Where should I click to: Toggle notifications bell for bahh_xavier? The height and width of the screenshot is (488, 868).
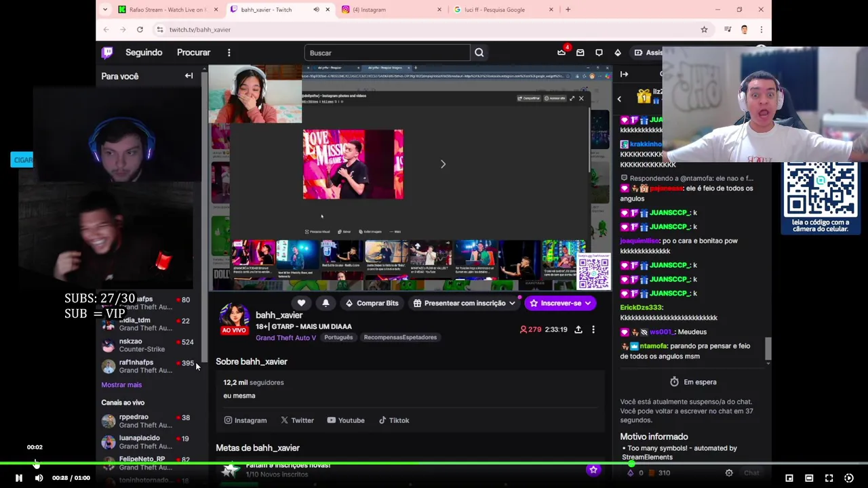(325, 303)
